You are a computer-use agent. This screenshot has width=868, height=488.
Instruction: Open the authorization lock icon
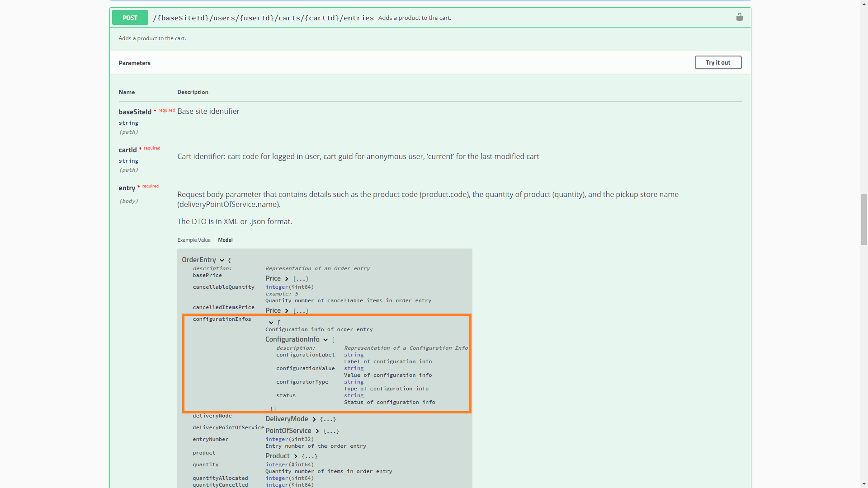pos(740,17)
